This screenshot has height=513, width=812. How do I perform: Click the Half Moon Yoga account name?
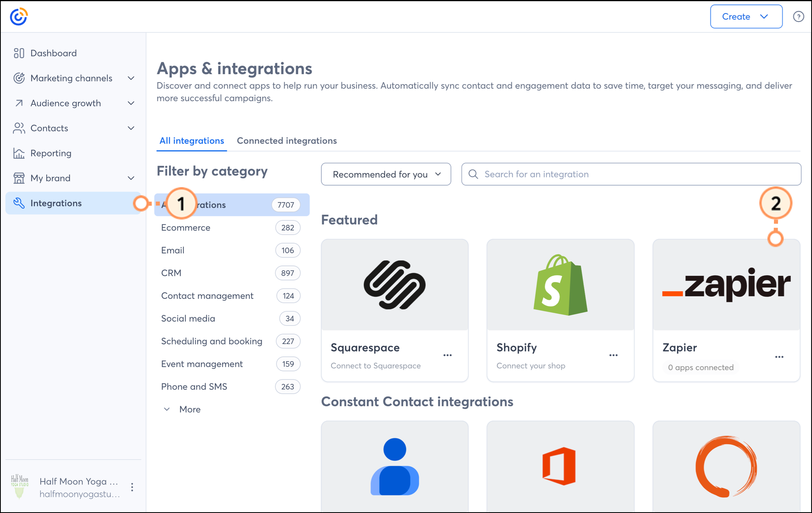click(79, 481)
